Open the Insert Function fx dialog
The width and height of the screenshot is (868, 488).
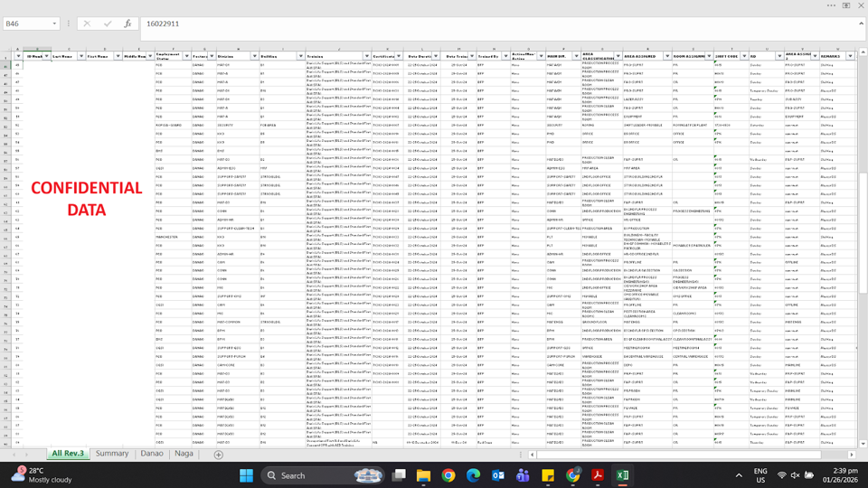click(x=127, y=23)
